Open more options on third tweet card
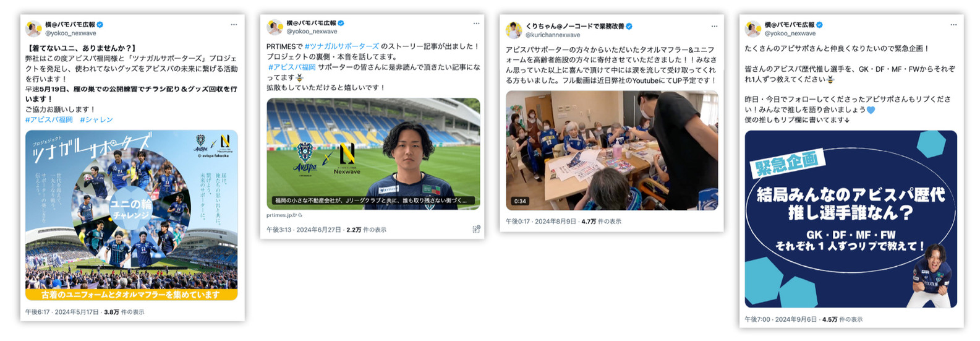Viewport: 980px width, 341px height. 714,26
